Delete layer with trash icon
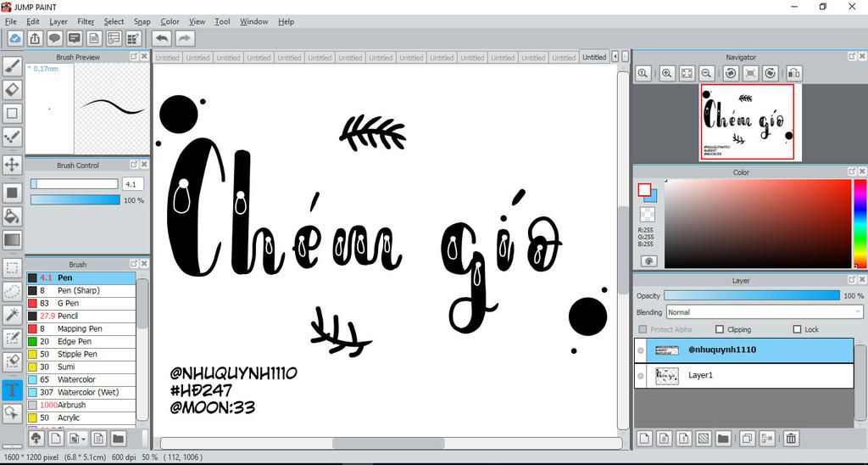868x465 pixels. pos(791,439)
